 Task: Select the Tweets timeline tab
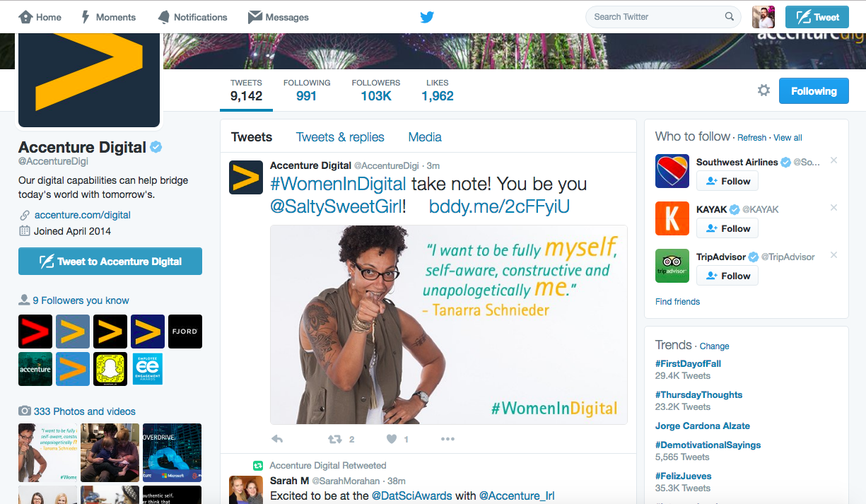252,137
